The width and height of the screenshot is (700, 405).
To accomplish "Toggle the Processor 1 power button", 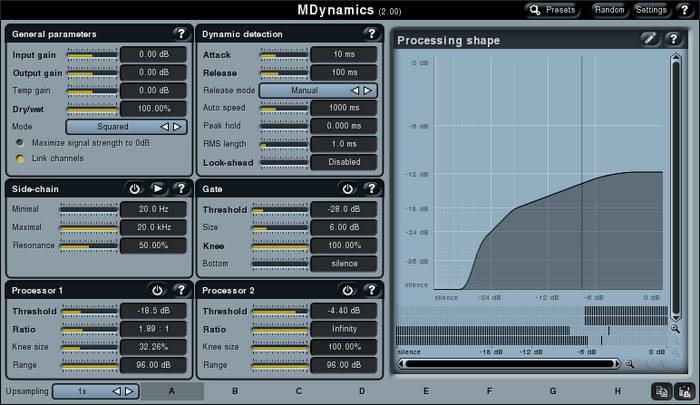I will pos(157,290).
